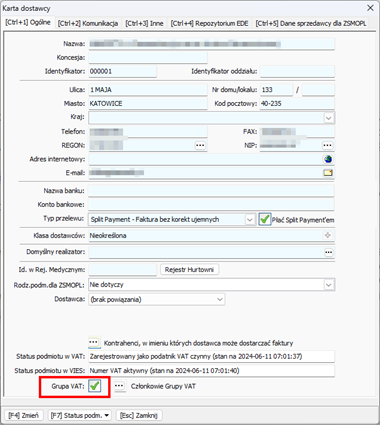Click the Rejestr Hurtowni button

click(x=189, y=270)
